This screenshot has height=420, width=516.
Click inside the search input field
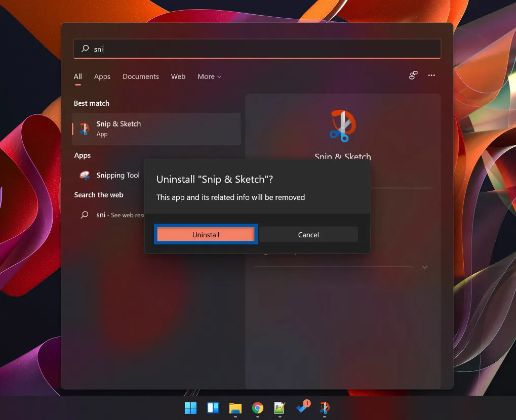[257, 48]
